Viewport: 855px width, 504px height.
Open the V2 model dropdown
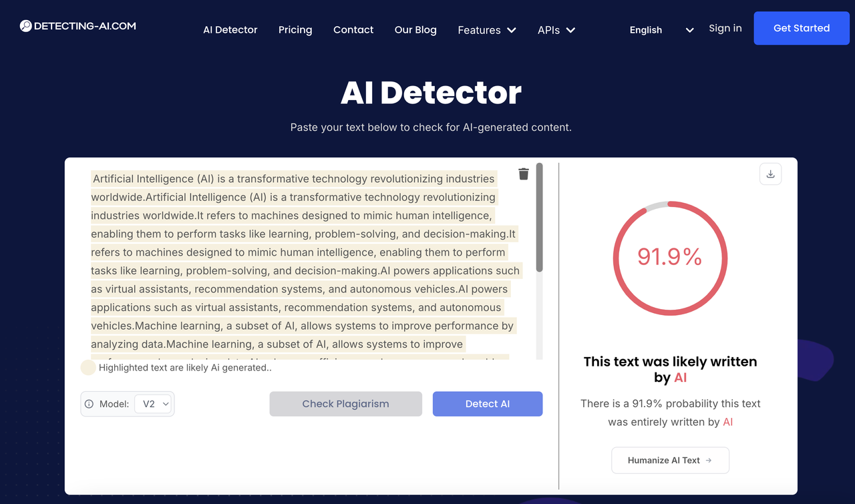(153, 404)
